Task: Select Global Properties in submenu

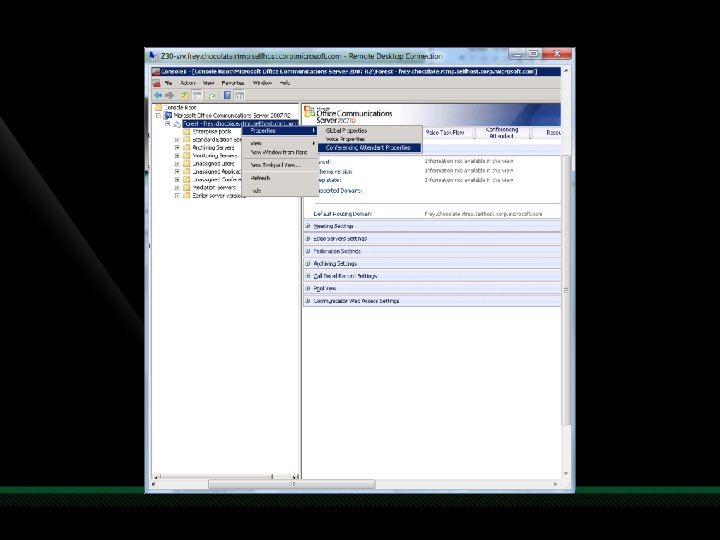Action: [x=370, y=130]
